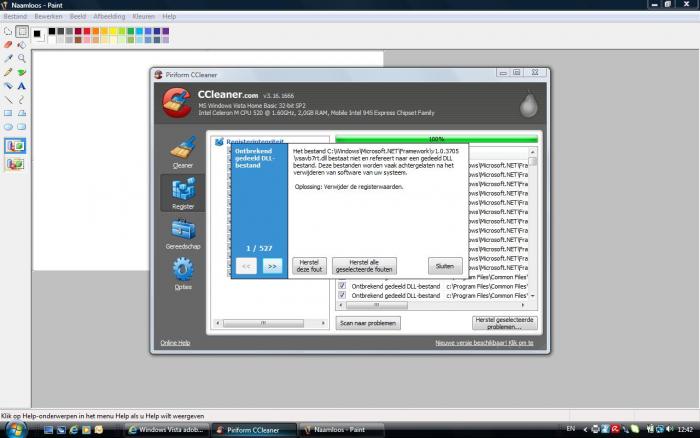This screenshot has width=700, height=438.
Task: Click the volume speaker icon in system tray
Action: click(670, 429)
